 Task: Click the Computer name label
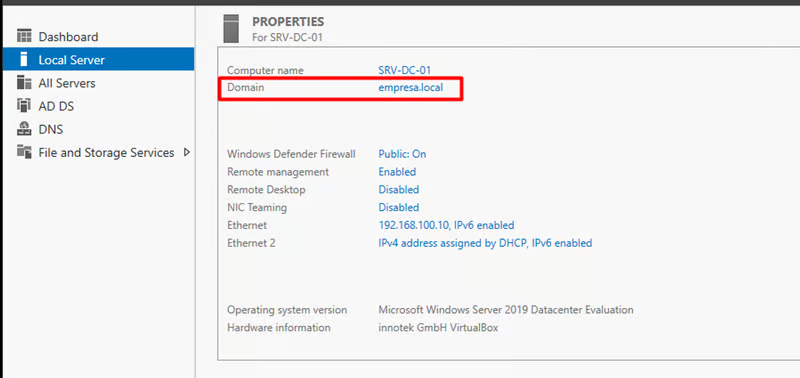point(265,70)
